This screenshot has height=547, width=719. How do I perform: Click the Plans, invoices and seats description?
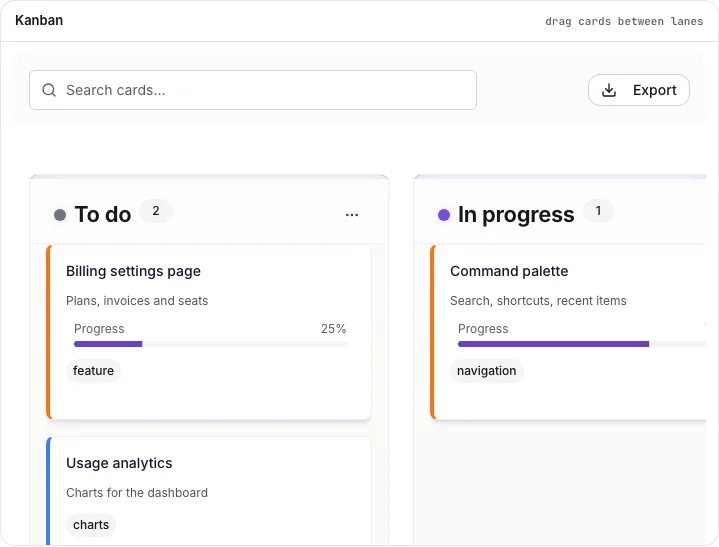(x=137, y=301)
